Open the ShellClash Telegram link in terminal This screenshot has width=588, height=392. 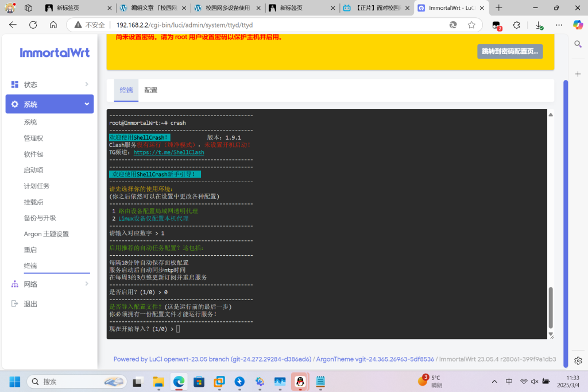pos(169,152)
